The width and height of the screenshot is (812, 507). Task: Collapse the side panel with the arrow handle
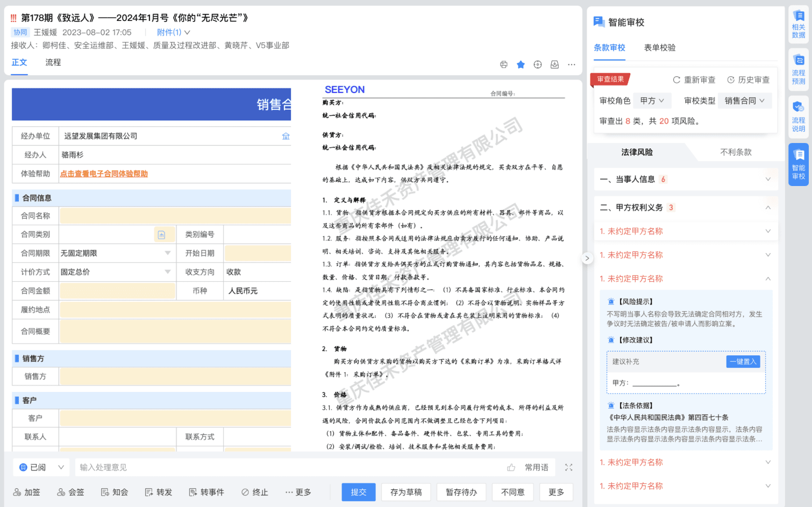(x=587, y=258)
